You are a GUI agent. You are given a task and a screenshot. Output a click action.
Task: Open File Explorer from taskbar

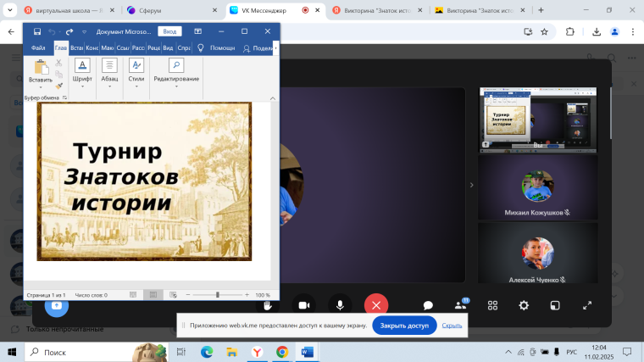(x=231, y=352)
